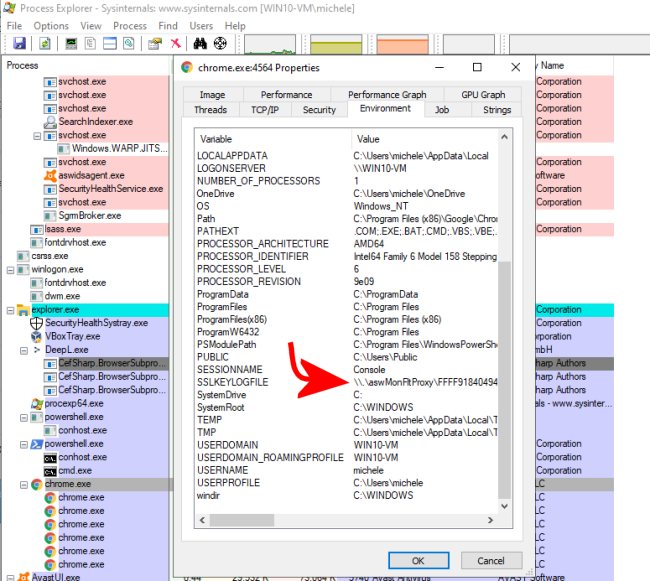Select the crosshair Find Window's Process icon

220,43
